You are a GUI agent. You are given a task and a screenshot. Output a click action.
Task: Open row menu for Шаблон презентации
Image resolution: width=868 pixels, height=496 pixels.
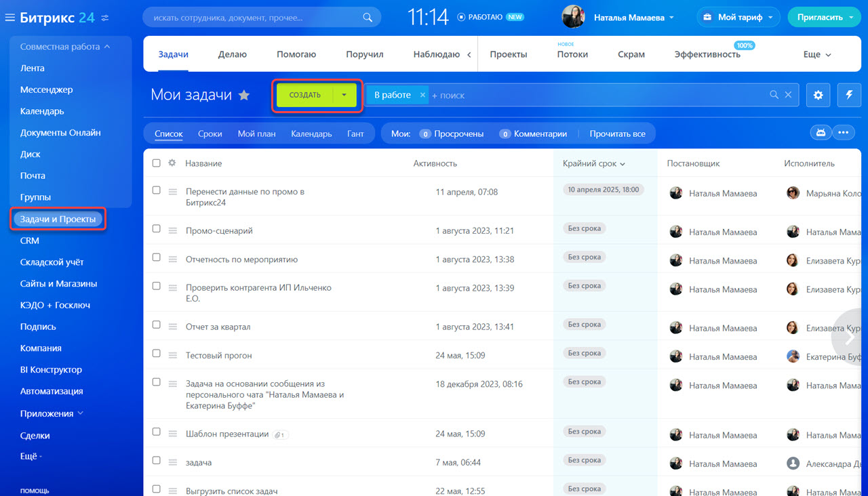[172, 434]
